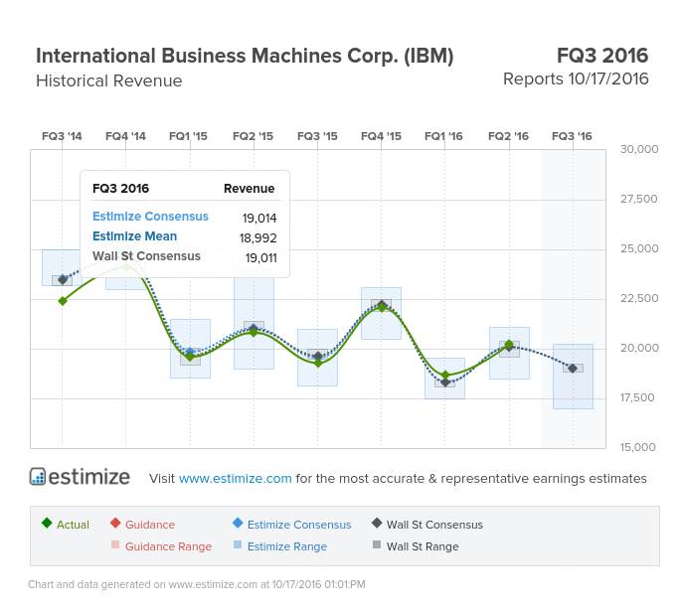Click the Estimize Mean tooltip row label
Viewport: 681px width, 616px height.
click(x=134, y=236)
